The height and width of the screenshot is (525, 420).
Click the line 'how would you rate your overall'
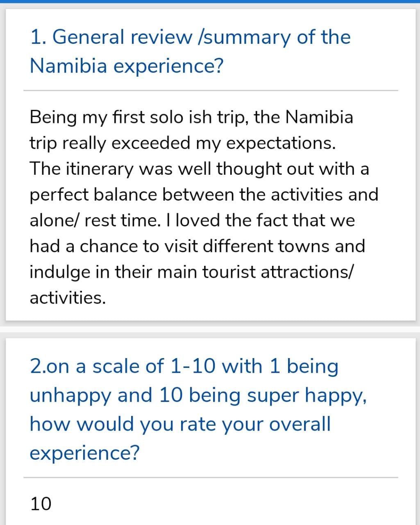coord(180,424)
